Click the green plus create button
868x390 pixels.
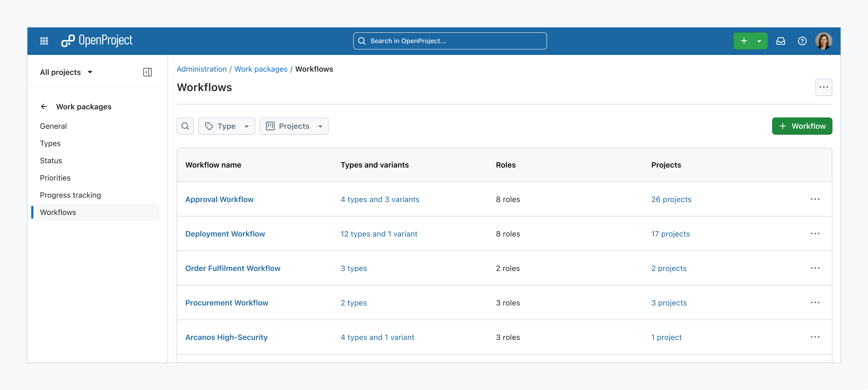744,41
